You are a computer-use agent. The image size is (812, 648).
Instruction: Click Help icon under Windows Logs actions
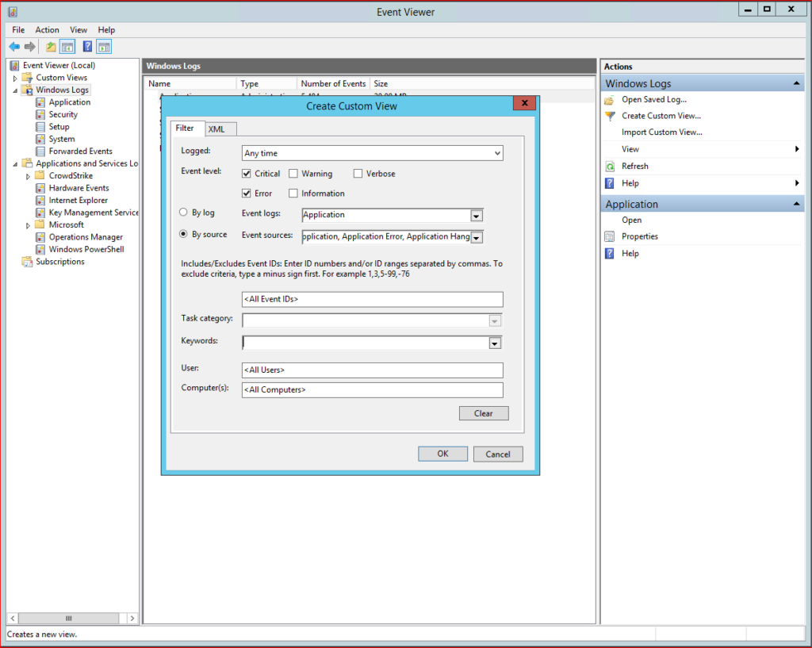point(610,183)
